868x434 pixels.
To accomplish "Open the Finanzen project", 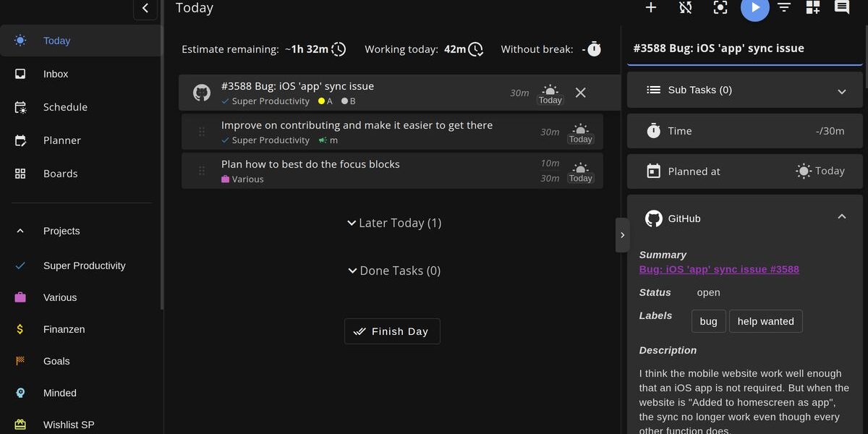I will click(80, 329).
